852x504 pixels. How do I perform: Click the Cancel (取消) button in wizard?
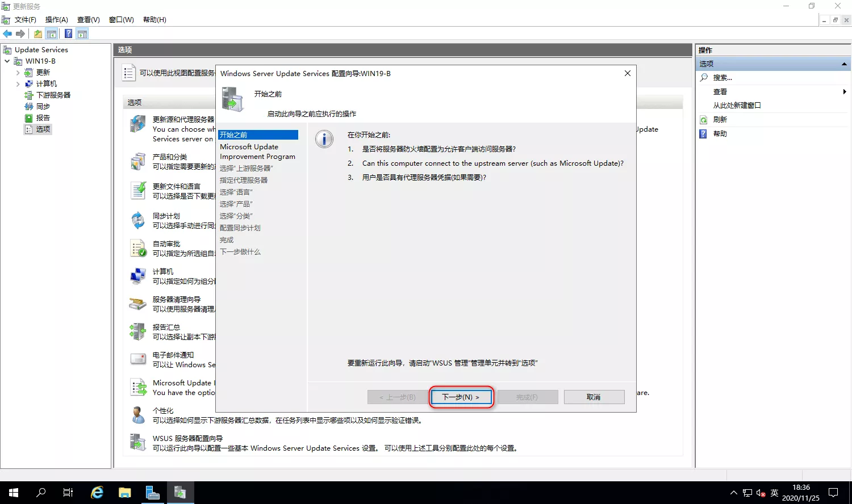tap(594, 397)
